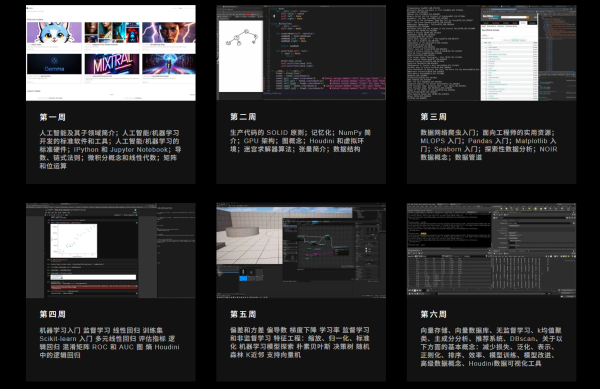This screenshot has height=389, width=600.
Task: Click the MIXTRAL neon image in week one screenshot
Action: (112, 64)
